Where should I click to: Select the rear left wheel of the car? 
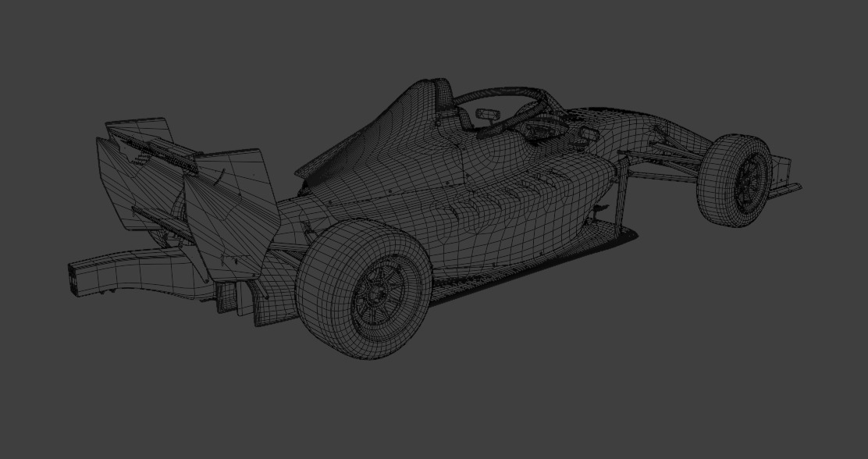coord(364,289)
